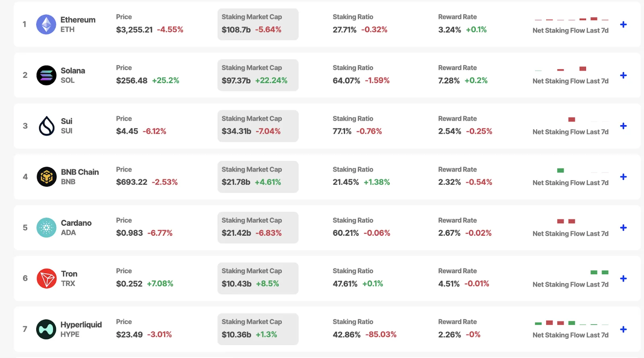Open the Ethereum asset name link
644x358 pixels.
pos(78,20)
